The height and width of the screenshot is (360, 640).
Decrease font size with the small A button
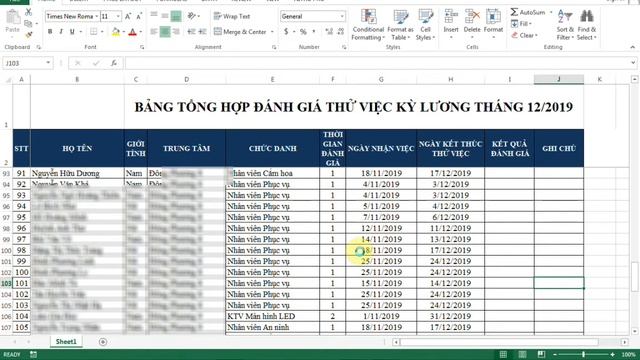pos(139,16)
